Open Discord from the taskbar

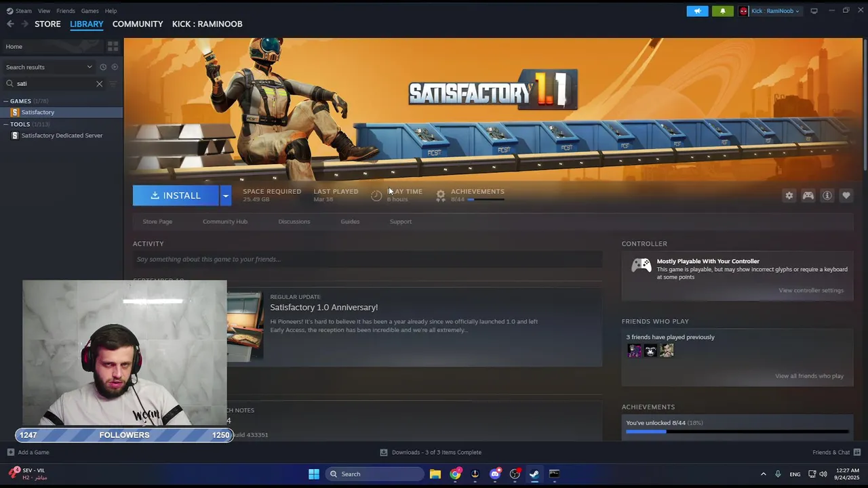click(x=495, y=474)
